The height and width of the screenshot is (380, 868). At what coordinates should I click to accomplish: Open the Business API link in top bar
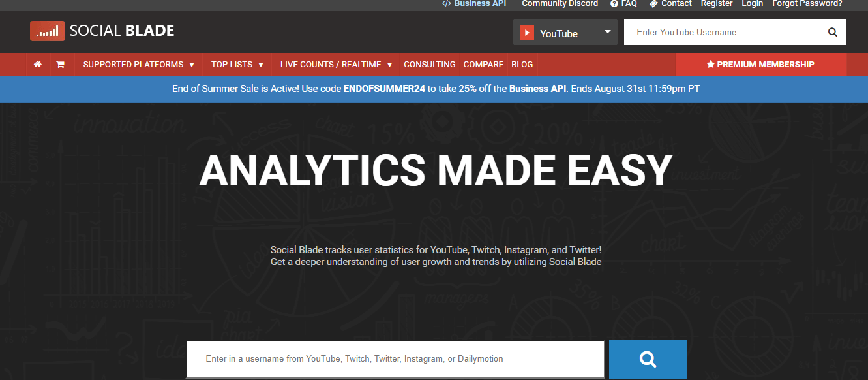coord(480,3)
